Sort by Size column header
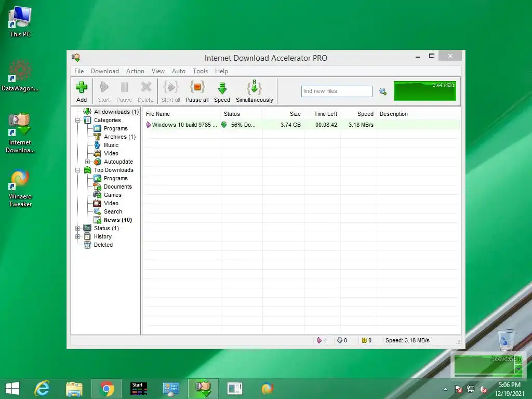This screenshot has height=399, width=532. pos(283,114)
